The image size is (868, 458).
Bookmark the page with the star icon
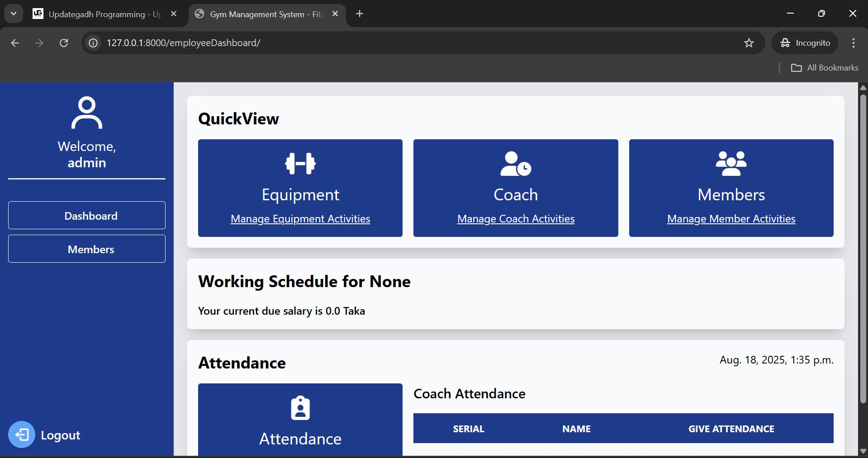749,42
